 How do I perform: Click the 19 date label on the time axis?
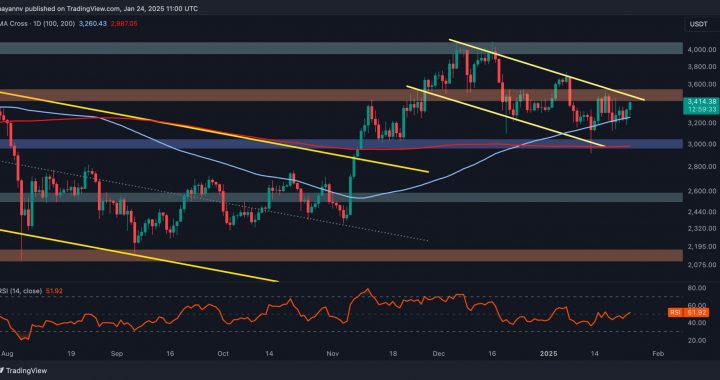[72, 354]
